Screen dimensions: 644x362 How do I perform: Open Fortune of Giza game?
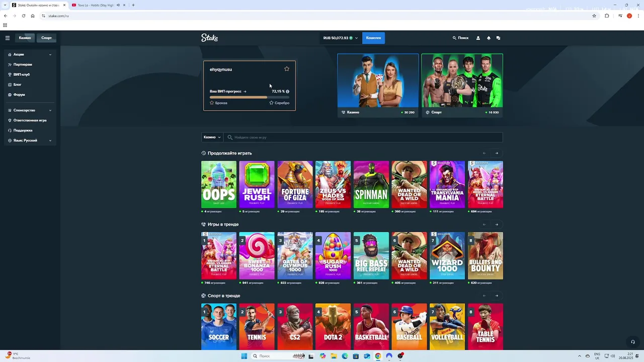point(295,185)
